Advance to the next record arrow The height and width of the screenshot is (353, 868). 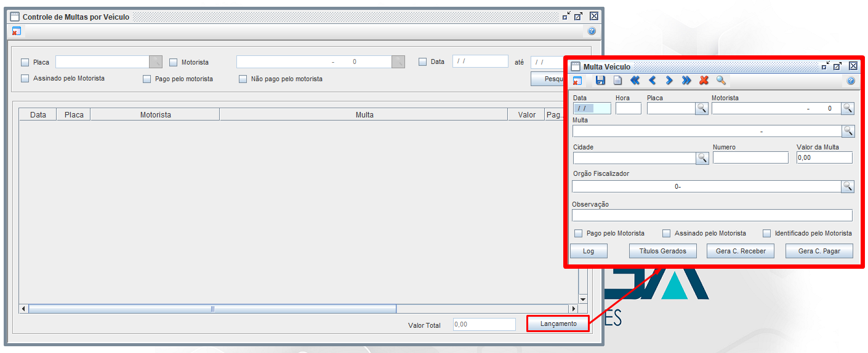click(x=669, y=81)
